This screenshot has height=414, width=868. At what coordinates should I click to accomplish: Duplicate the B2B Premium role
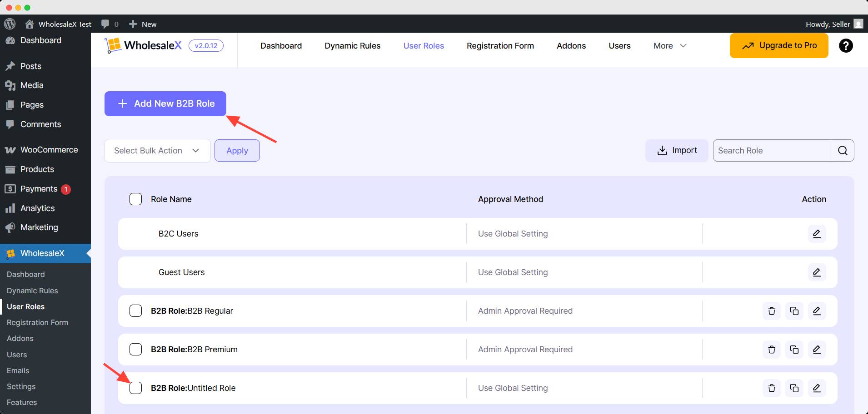tap(794, 350)
